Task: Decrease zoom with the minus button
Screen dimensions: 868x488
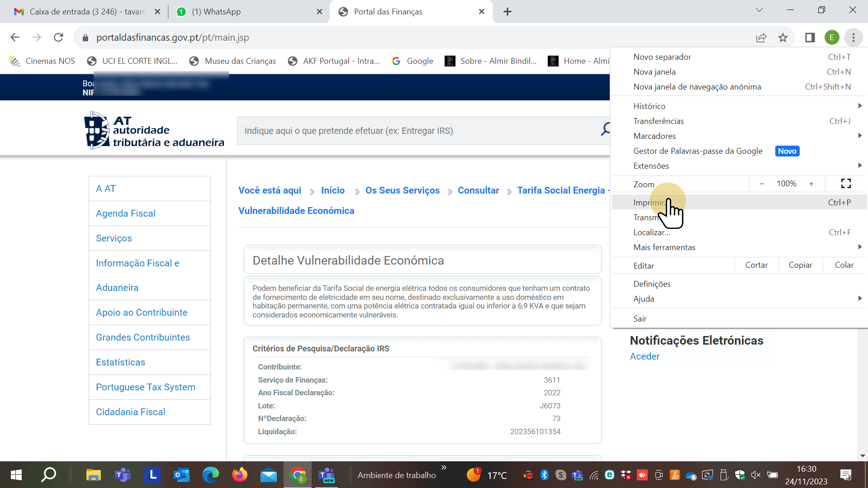Action: coord(762,184)
